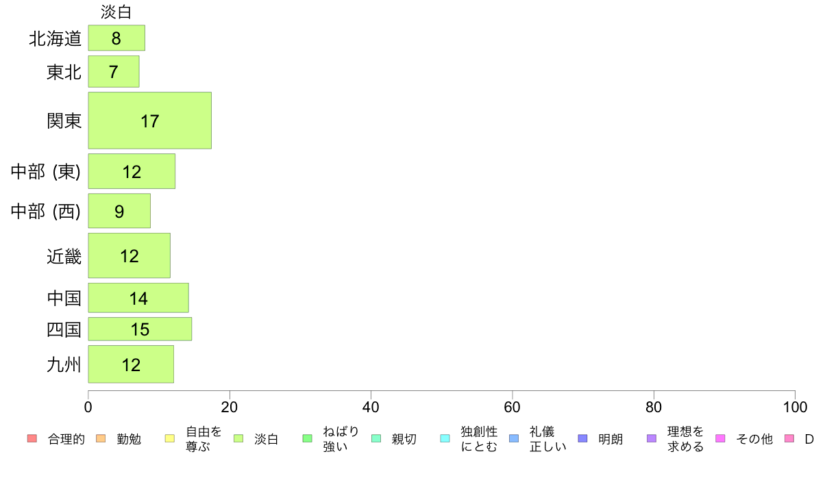814x504 pixels.
Task: Select the 四国 bar showing 15
Action: [x=140, y=329]
